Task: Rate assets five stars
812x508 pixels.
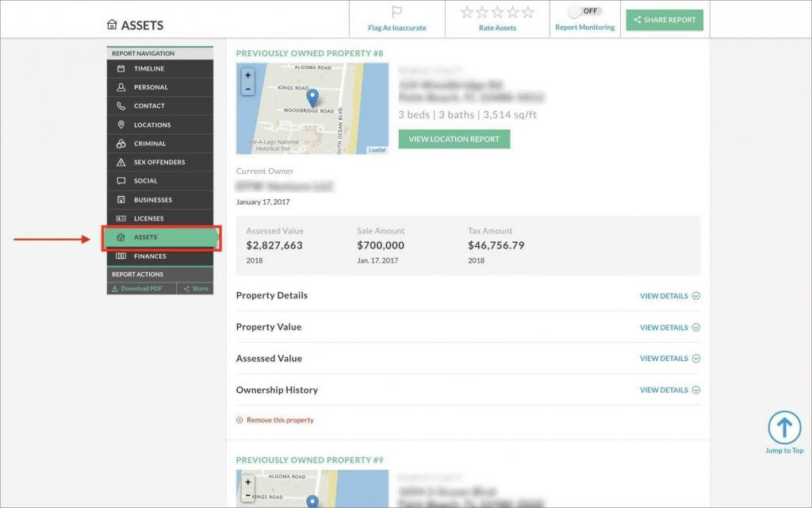Action: [x=527, y=12]
